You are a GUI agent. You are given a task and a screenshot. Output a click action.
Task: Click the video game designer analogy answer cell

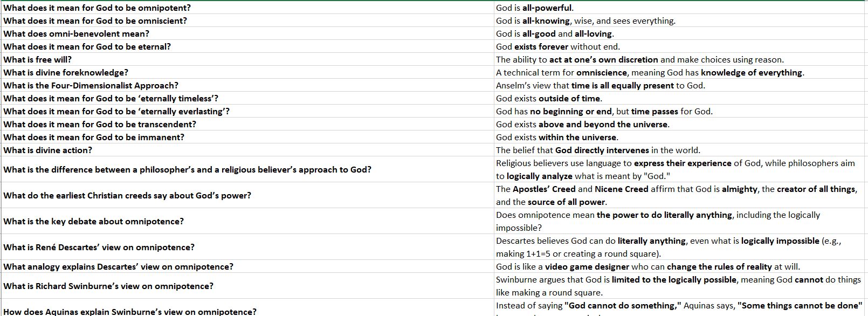click(647, 266)
